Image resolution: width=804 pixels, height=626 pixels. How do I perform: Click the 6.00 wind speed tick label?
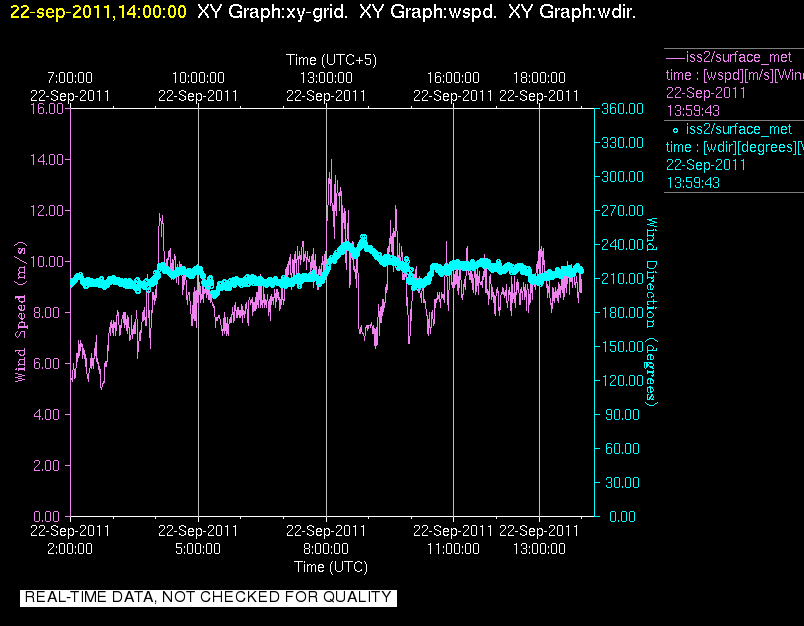(49, 364)
